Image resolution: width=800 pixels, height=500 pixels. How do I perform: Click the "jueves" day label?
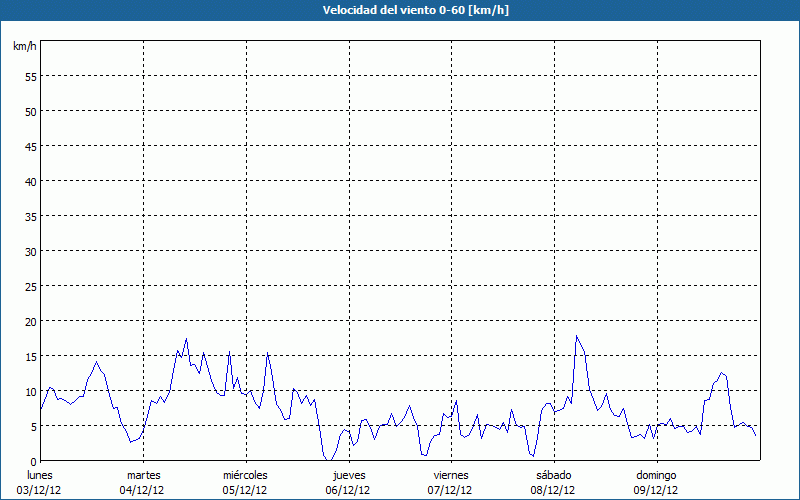coord(349,475)
